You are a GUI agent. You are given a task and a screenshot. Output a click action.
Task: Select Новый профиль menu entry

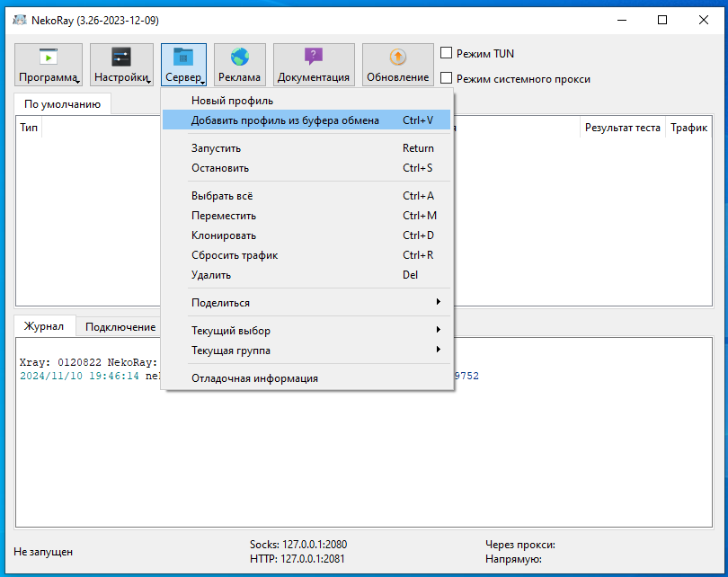[x=232, y=101]
